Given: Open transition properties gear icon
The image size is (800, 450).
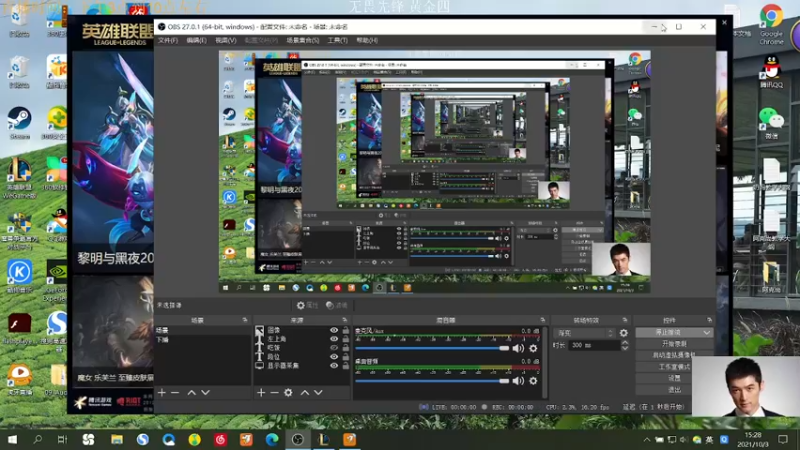Looking at the screenshot, I should (x=623, y=333).
